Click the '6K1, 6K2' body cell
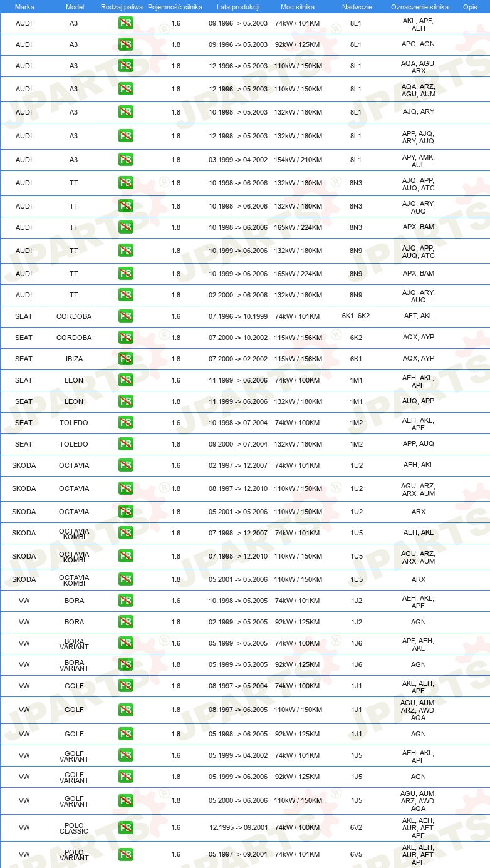This screenshot has height=868, width=490. [356, 316]
